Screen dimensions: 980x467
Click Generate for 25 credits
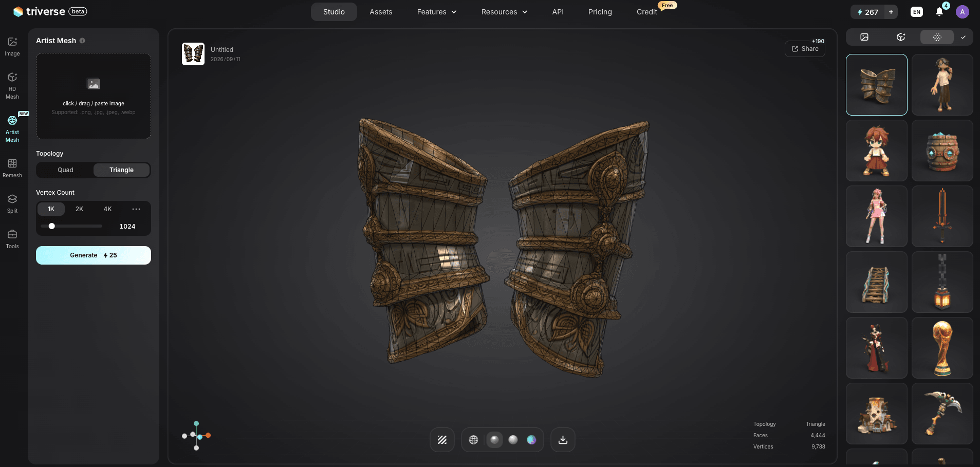click(x=94, y=255)
